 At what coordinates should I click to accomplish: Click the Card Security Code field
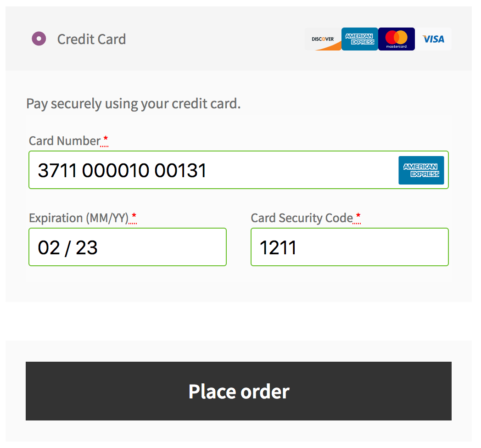pos(349,247)
